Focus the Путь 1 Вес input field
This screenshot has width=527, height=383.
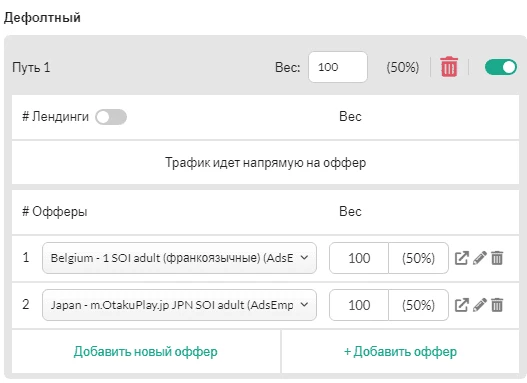338,67
